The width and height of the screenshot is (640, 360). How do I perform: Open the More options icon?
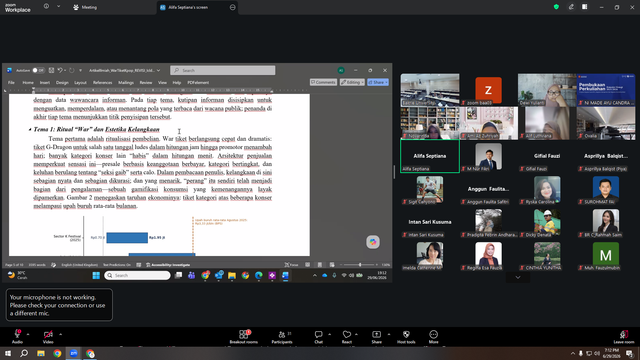[433, 336]
